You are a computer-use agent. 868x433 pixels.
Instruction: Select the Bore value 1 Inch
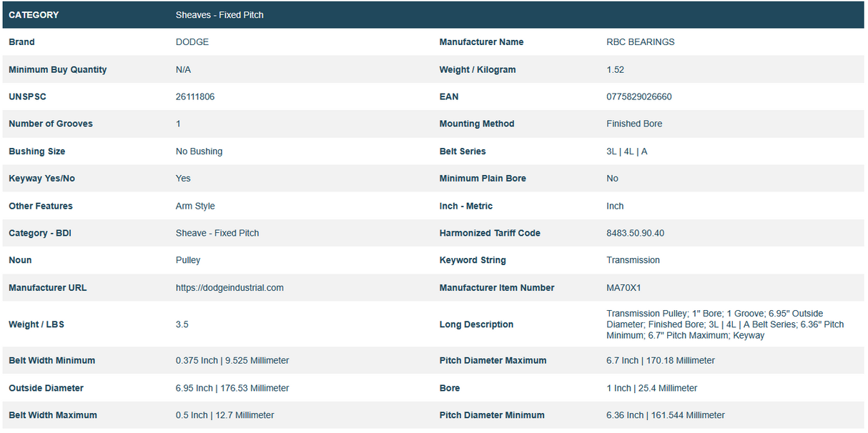(651, 389)
